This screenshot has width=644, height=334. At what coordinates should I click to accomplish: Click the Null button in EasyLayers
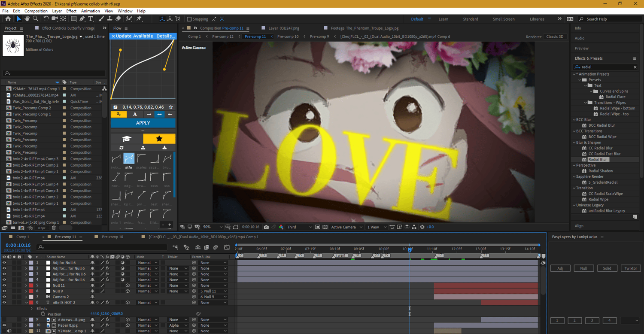click(x=583, y=268)
